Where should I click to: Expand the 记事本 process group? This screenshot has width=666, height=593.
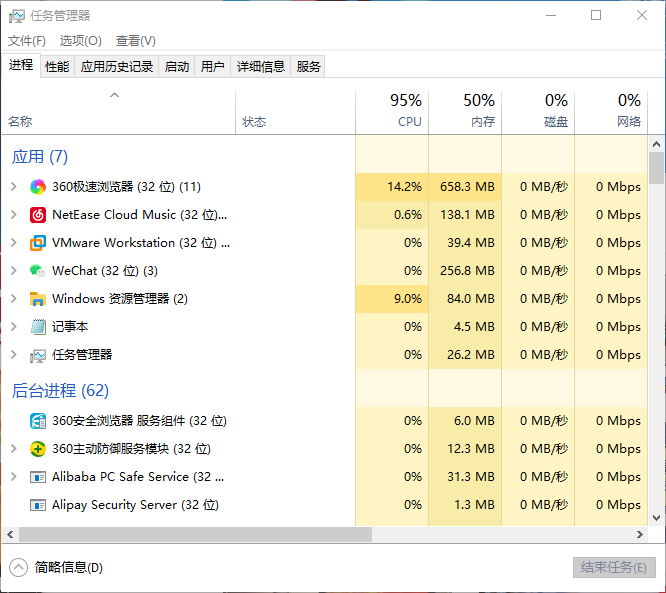coord(14,327)
